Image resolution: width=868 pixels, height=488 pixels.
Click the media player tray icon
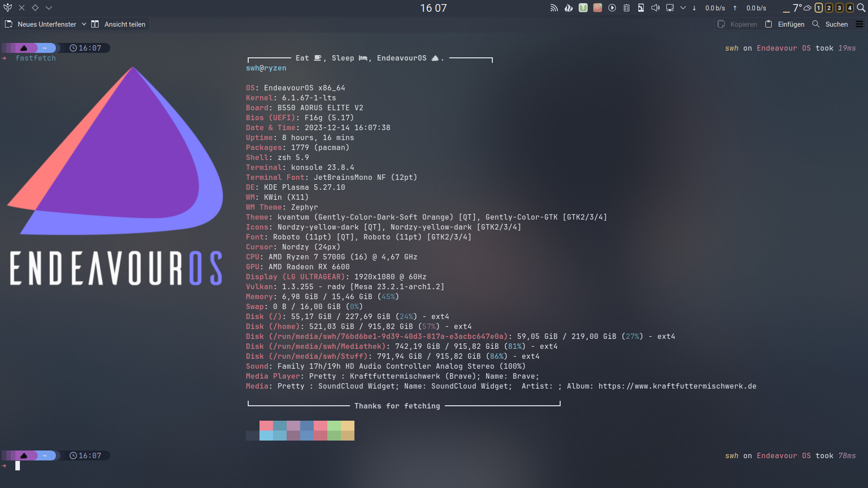[x=612, y=8]
